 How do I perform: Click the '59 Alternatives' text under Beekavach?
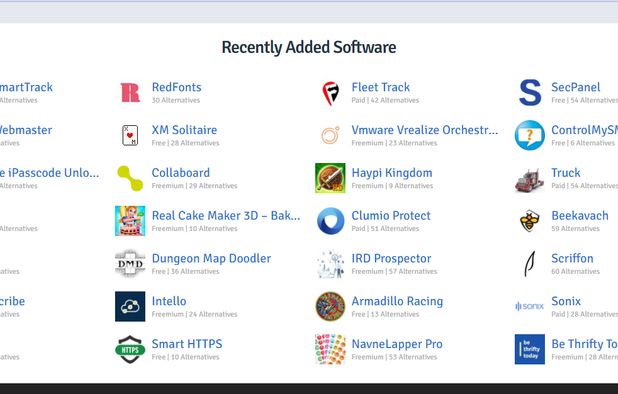click(575, 229)
